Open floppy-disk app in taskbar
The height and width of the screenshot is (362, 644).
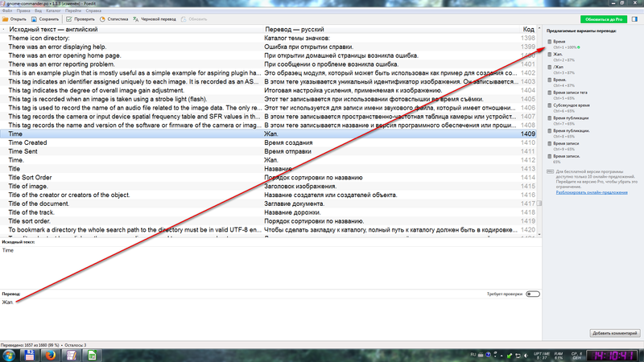[x=30, y=356]
